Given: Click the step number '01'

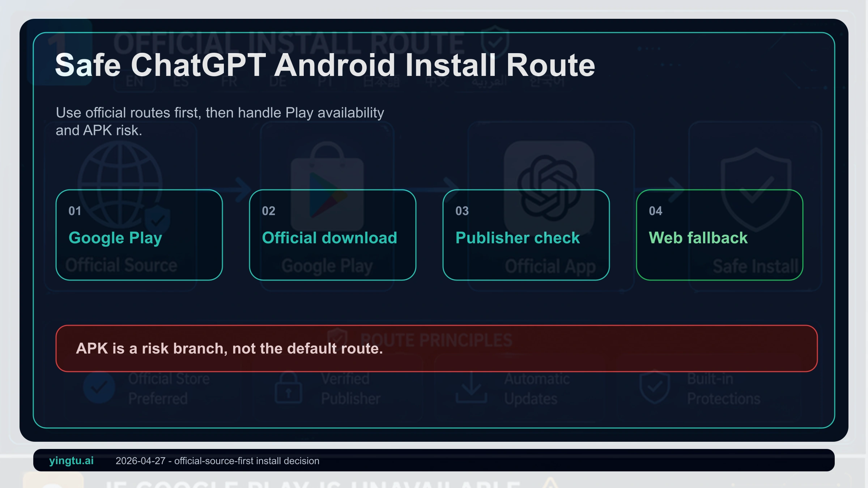Looking at the screenshot, I should [x=75, y=211].
